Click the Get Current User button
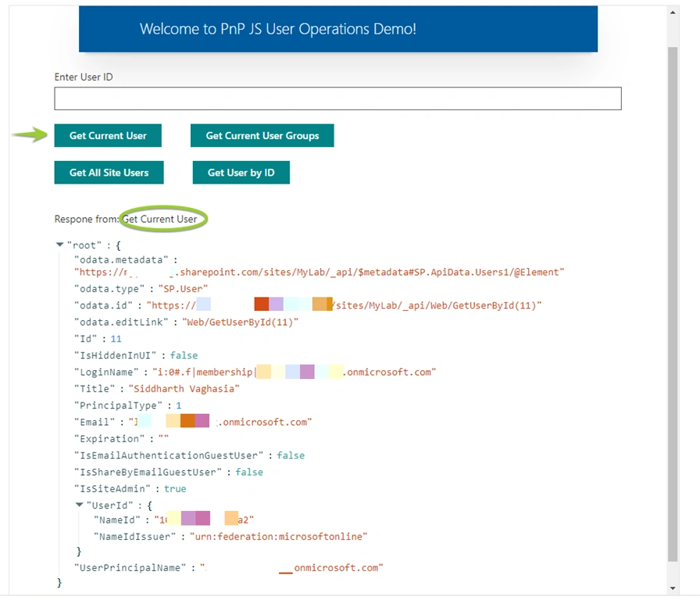The image size is (700, 600). pos(108,135)
